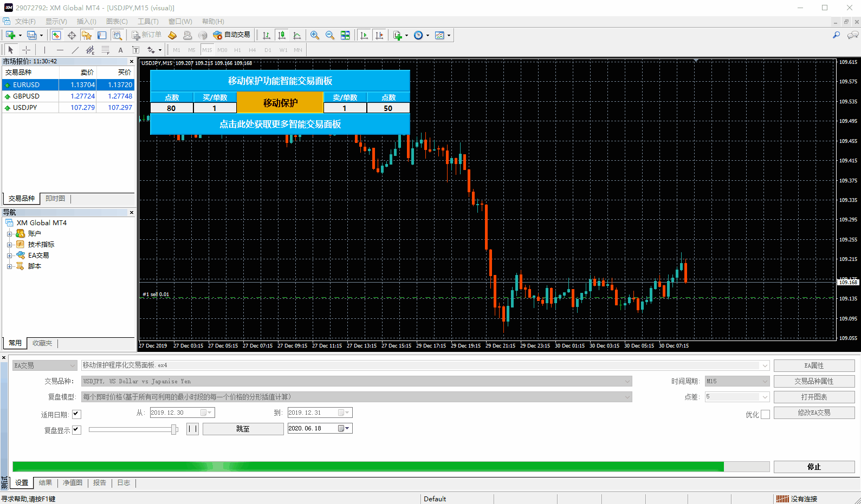The image size is (861, 504).
Task: Enable the 优化 optimization checkbox
Action: (765, 414)
